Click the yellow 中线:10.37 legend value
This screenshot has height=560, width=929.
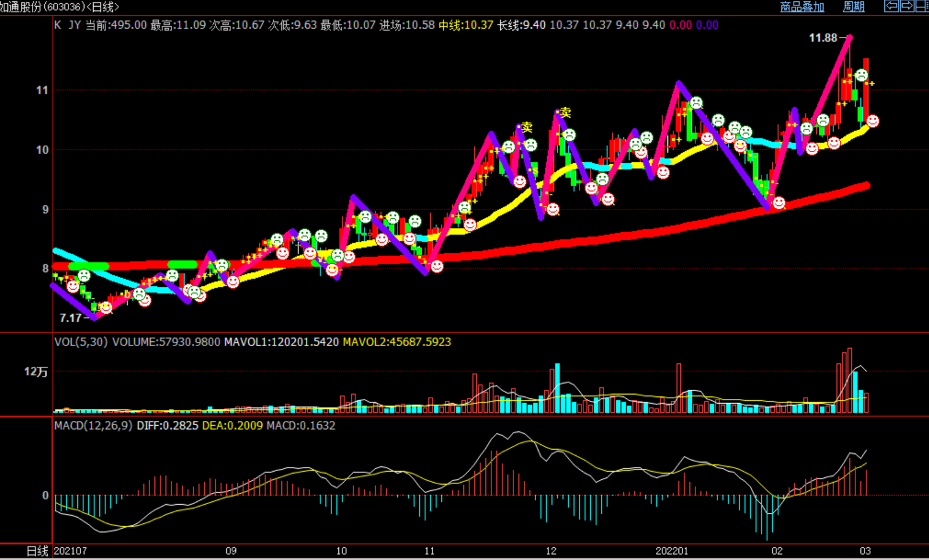pyautogui.click(x=465, y=25)
